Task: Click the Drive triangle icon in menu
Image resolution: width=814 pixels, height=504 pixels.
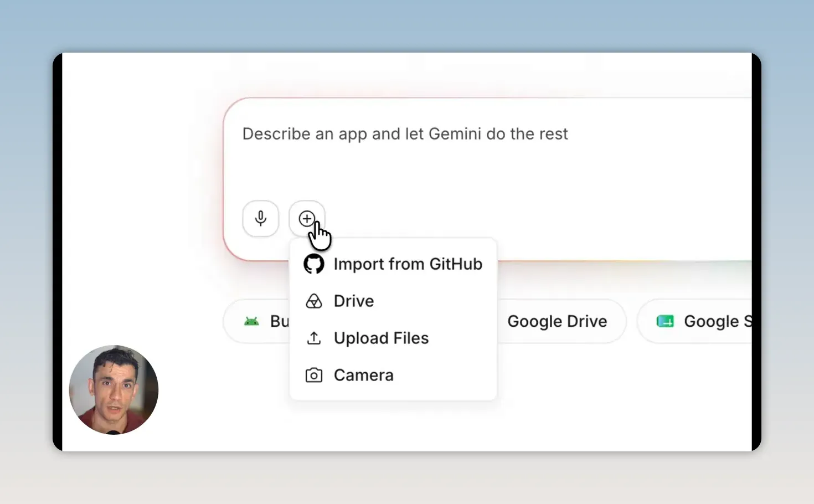Action: [314, 301]
